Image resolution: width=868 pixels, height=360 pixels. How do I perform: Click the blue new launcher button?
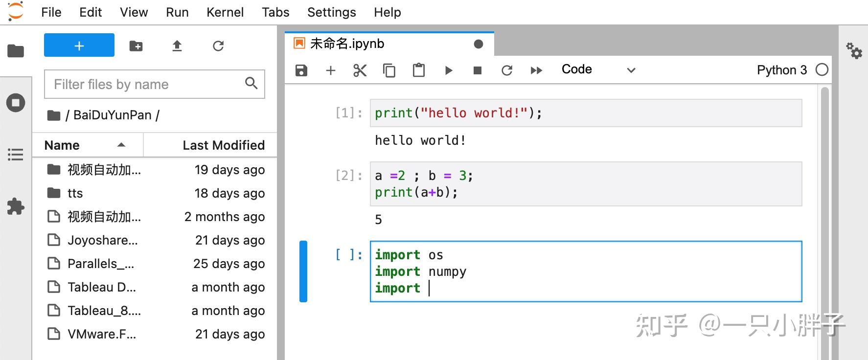click(x=79, y=45)
